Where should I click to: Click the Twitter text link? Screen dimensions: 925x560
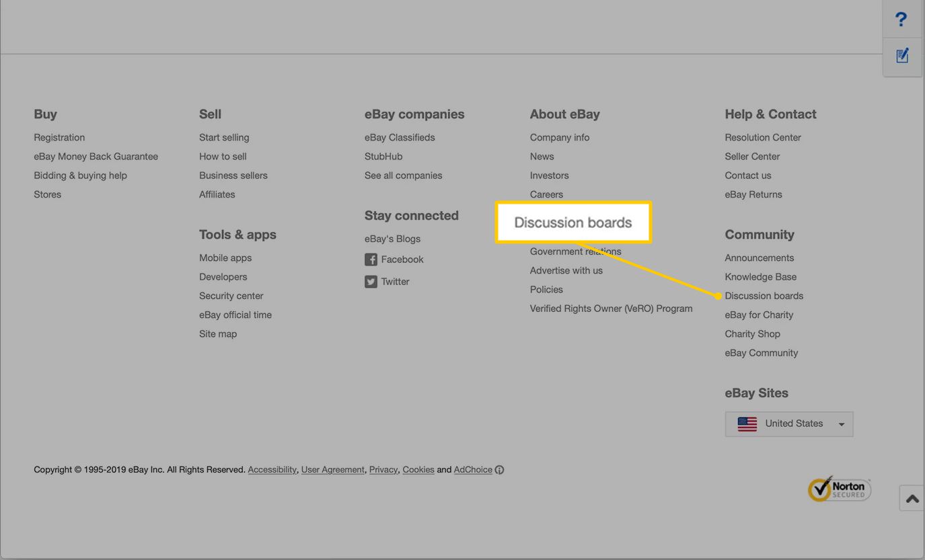(396, 282)
